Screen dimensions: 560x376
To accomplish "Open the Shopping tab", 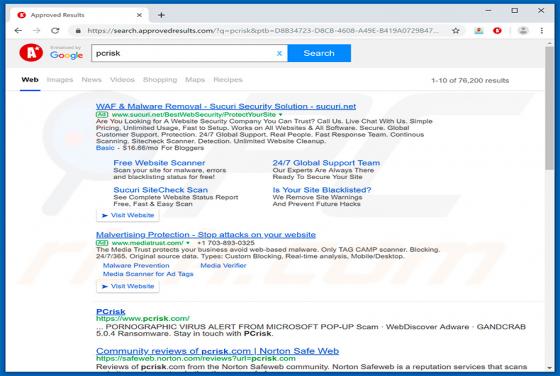I will coord(160,80).
